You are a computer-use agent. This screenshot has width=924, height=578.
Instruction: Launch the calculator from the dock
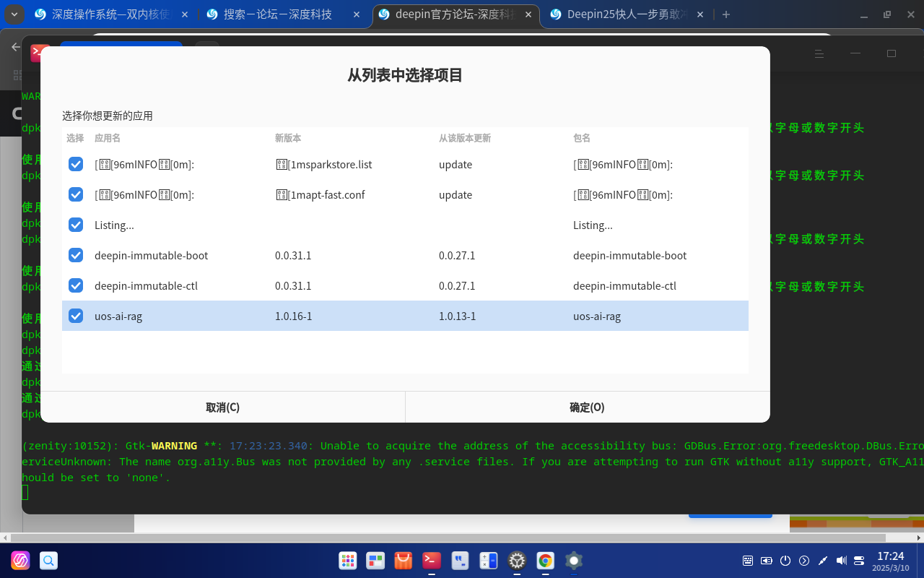tap(489, 560)
